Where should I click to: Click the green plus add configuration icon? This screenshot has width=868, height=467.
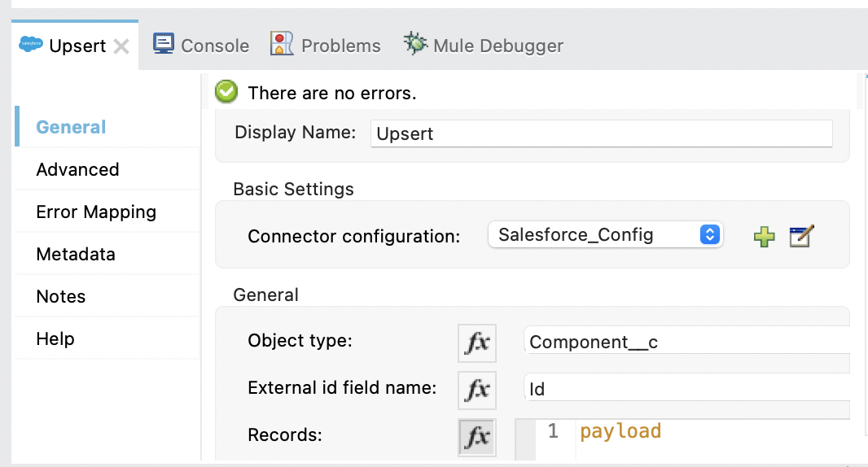click(764, 237)
